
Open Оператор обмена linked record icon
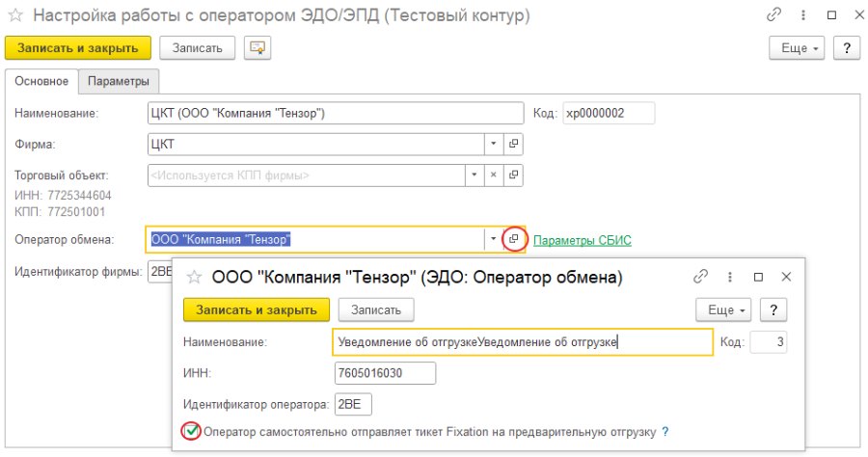(514, 239)
